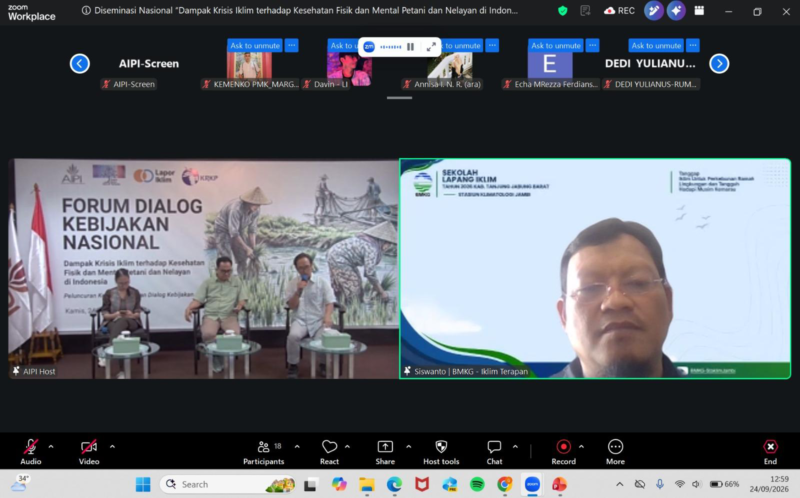Open the Participants panel

(x=264, y=452)
